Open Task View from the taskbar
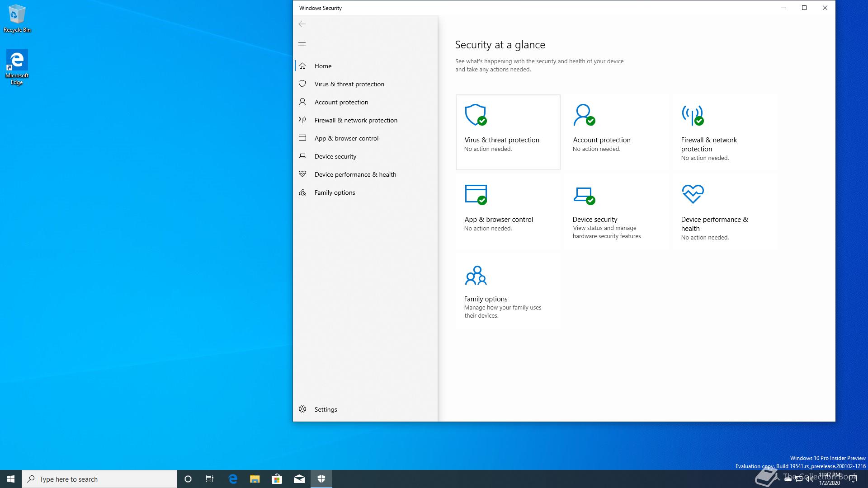The image size is (868, 488). point(210,479)
